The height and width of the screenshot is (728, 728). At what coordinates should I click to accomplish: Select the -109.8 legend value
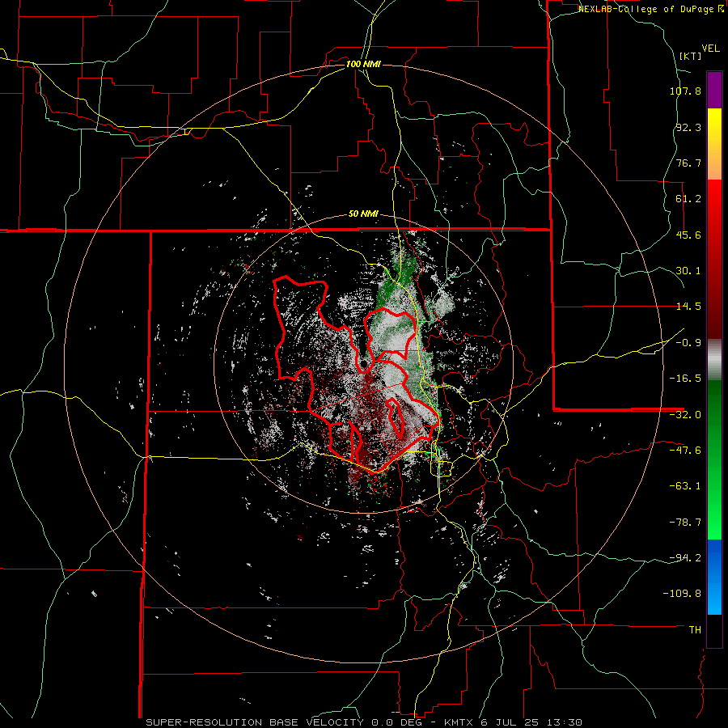(x=682, y=594)
